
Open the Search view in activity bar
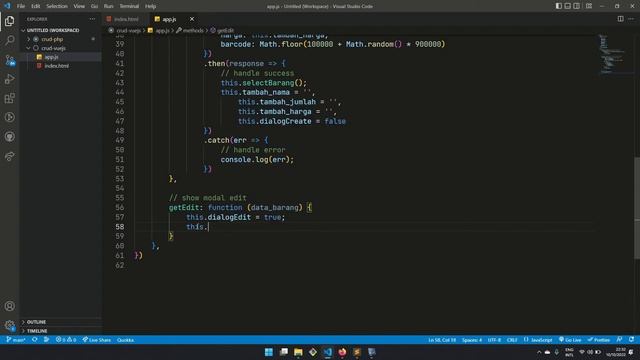coord(10,40)
